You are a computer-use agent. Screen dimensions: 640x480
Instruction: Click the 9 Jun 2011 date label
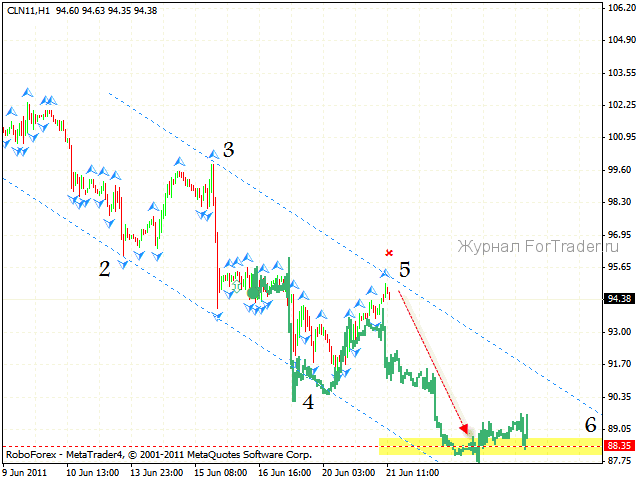(x=25, y=473)
